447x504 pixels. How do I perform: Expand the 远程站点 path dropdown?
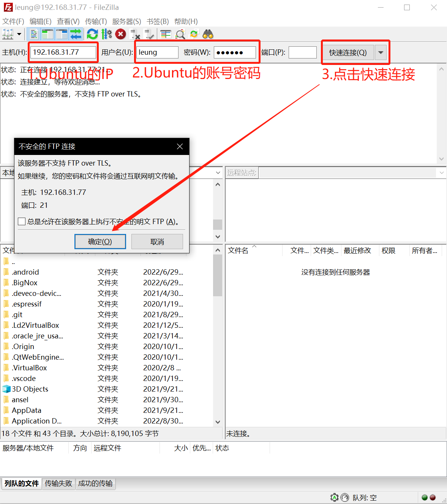(442, 173)
